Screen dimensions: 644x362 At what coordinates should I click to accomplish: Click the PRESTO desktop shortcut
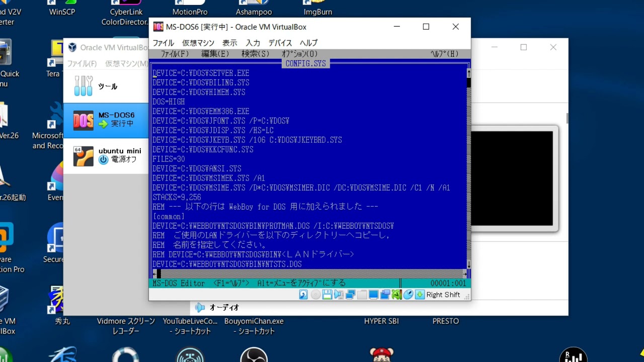pos(446,321)
